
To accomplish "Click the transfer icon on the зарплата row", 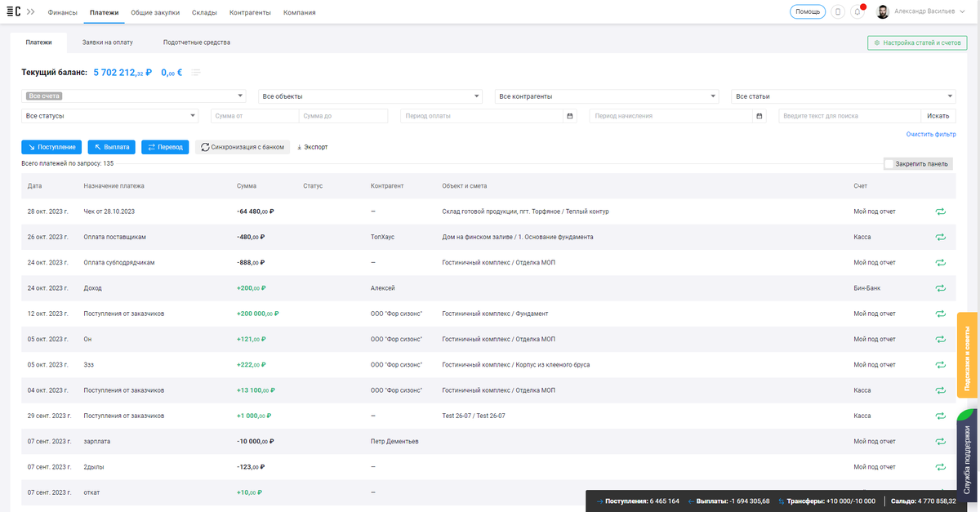I will point(941,441).
